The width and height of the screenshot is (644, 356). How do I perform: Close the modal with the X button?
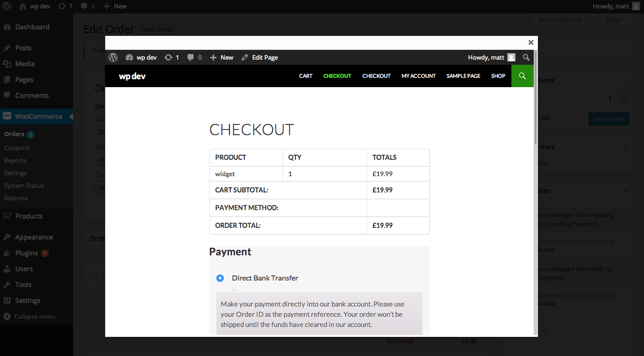(x=530, y=42)
